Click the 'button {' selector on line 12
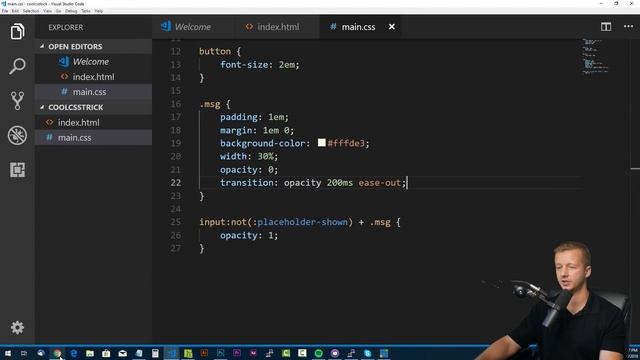Screen dimensions: 640x360 coord(220,51)
